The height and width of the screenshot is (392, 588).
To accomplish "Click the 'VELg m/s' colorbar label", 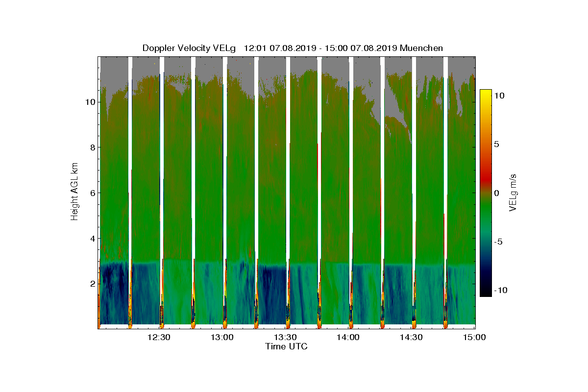I will point(514,193).
